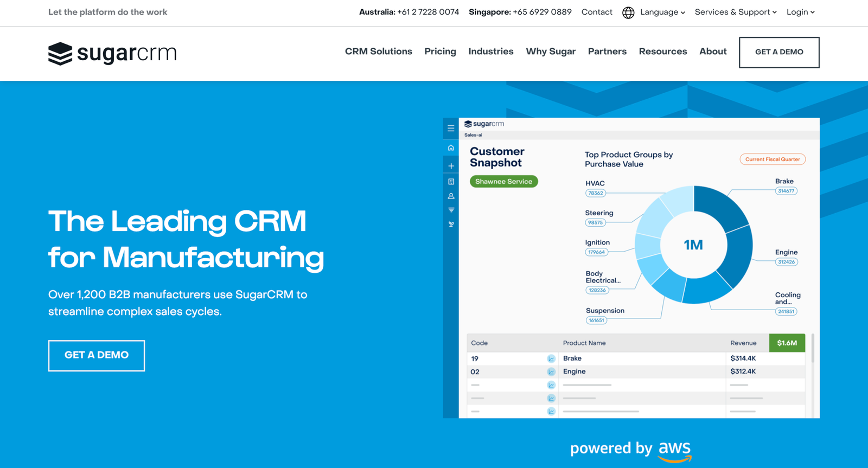868x468 pixels.
Task: Click the tagline Let the platform do the work
Action: (x=107, y=12)
